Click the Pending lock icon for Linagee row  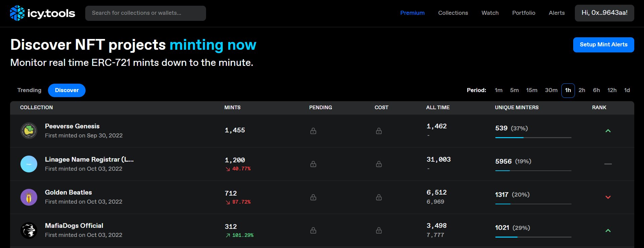313,164
